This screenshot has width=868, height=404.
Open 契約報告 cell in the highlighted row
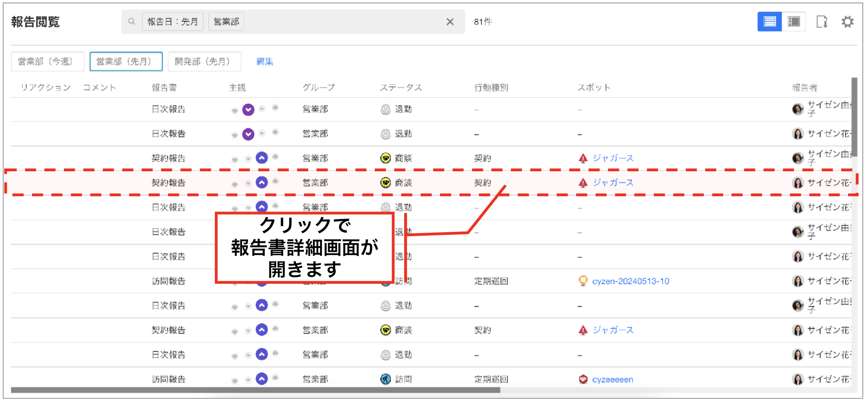coord(169,183)
